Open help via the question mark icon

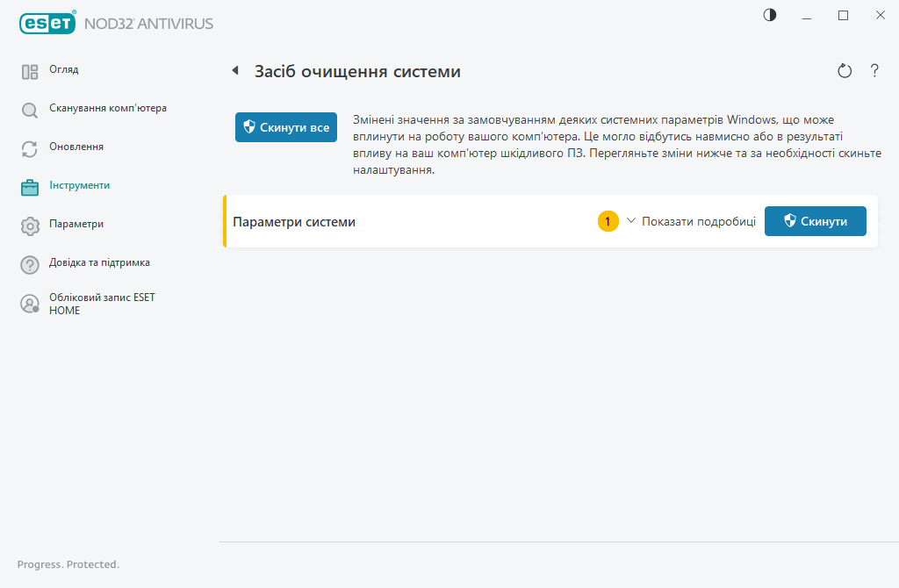click(874, 71)
